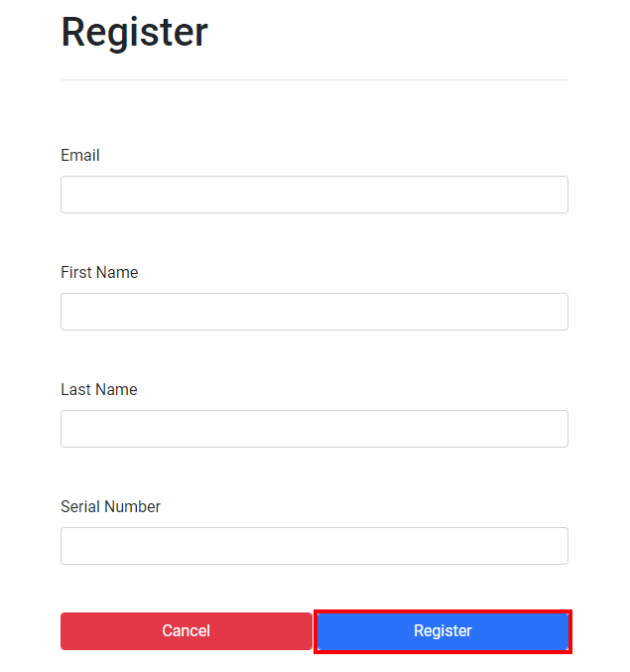Viewport: 630px width, 672px height.
Task: Click the Serial Number label
Action: pos(110,507)
